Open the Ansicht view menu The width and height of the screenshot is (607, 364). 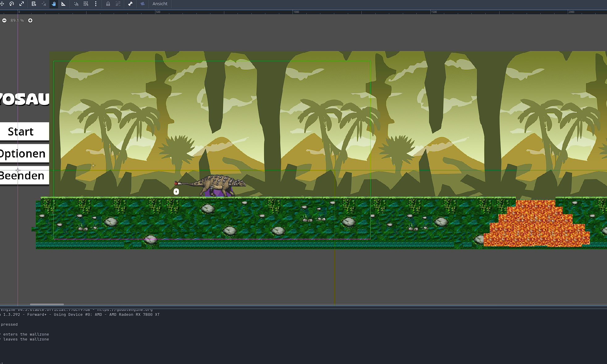coord(160,4)
